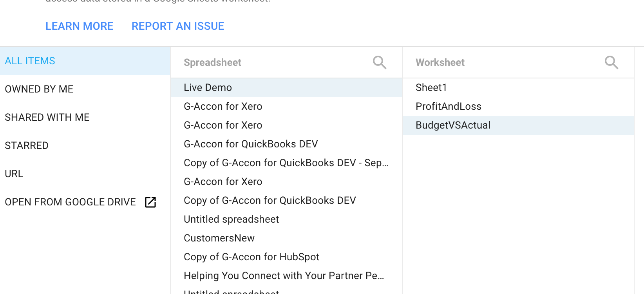The image size is (644, 294).
Task: Select the ProfitAndLoss worksheet
Action: pos(449,107)
